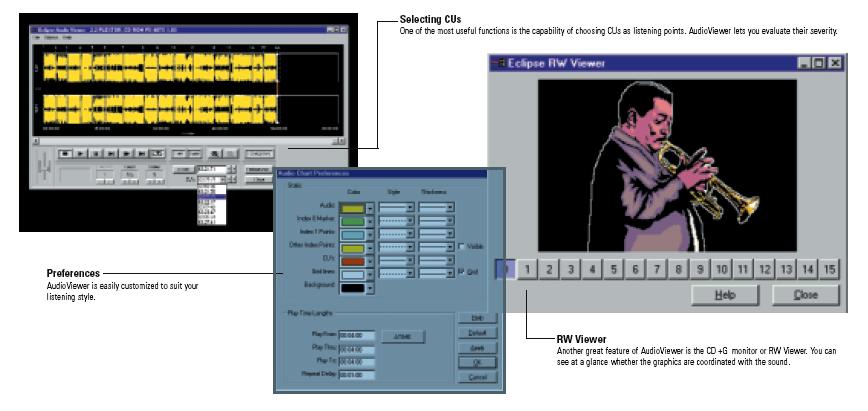Click the Index 0 Marker green color swatch
The width and height of the screenshot is (868, 411).
(353, 221)
